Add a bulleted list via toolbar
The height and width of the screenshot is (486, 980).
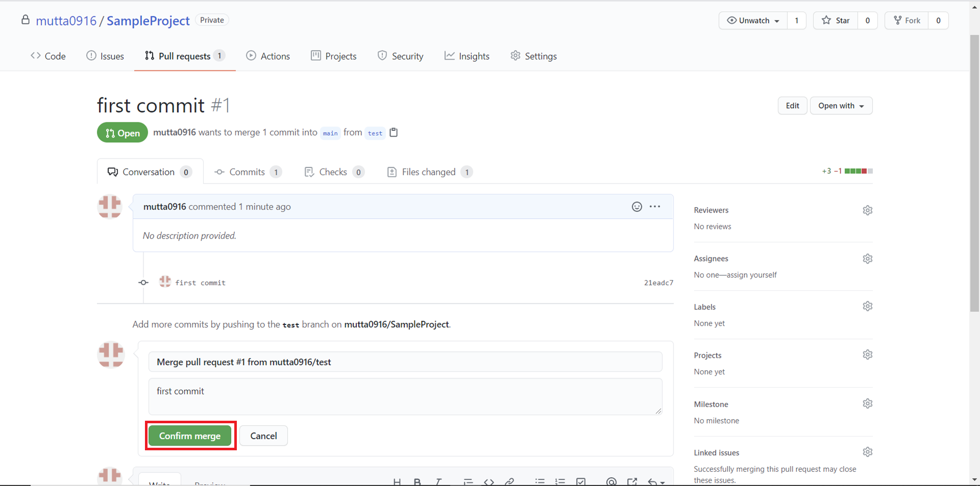[x=540, y=481]
